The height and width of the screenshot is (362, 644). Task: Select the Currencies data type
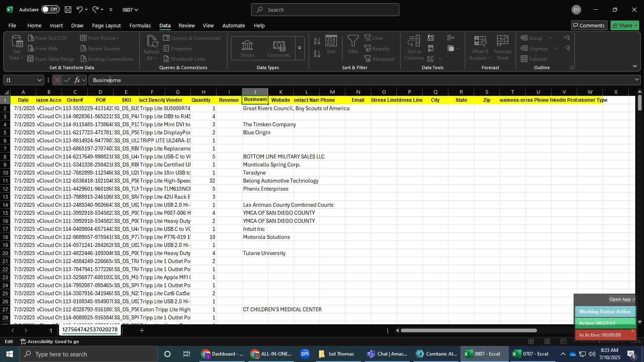click(279, 48)
